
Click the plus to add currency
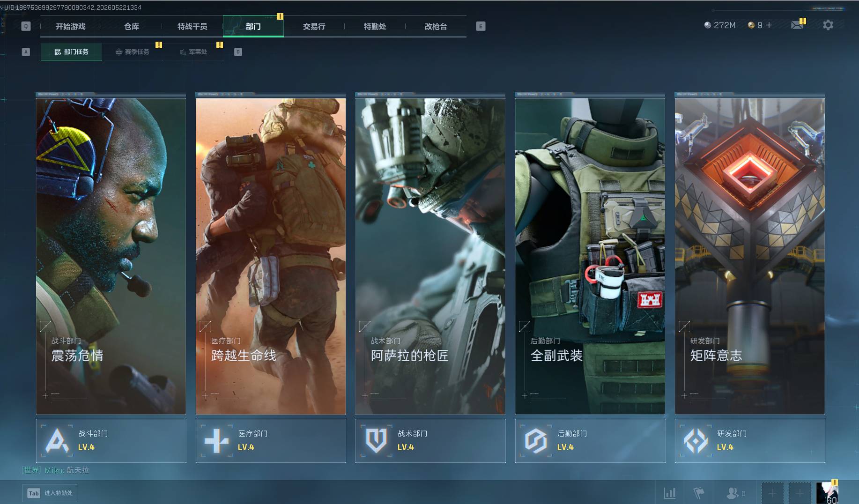(x=769, y=25)
